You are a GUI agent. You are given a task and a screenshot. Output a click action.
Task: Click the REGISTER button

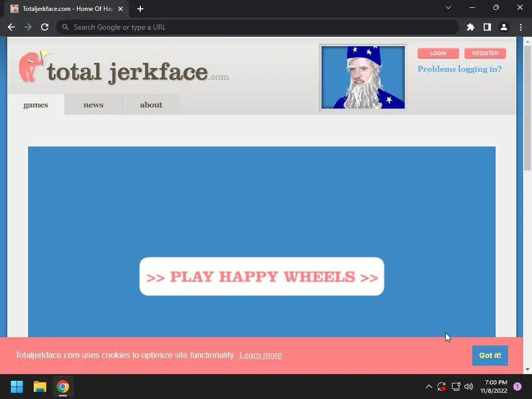(x=485, y=54)
